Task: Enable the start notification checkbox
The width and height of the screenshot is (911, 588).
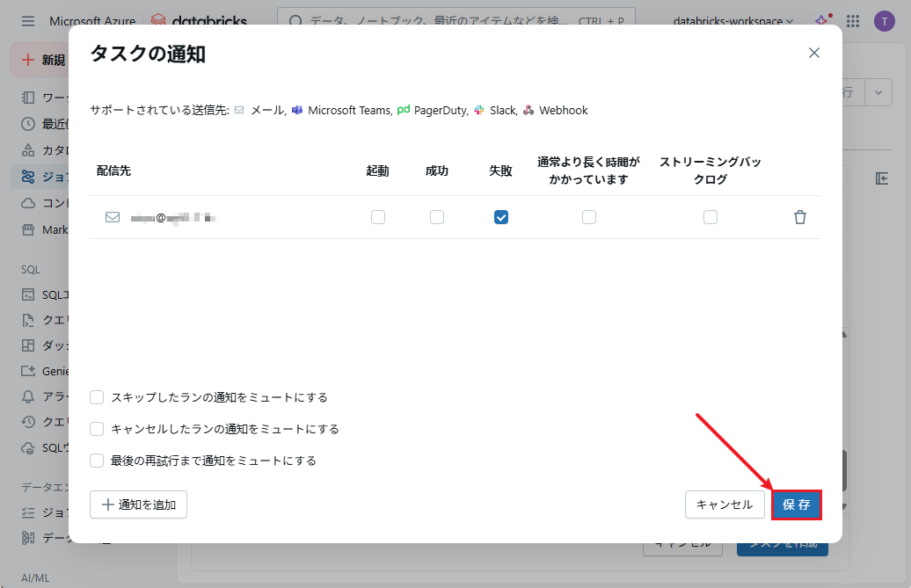Action: point(377,217)
